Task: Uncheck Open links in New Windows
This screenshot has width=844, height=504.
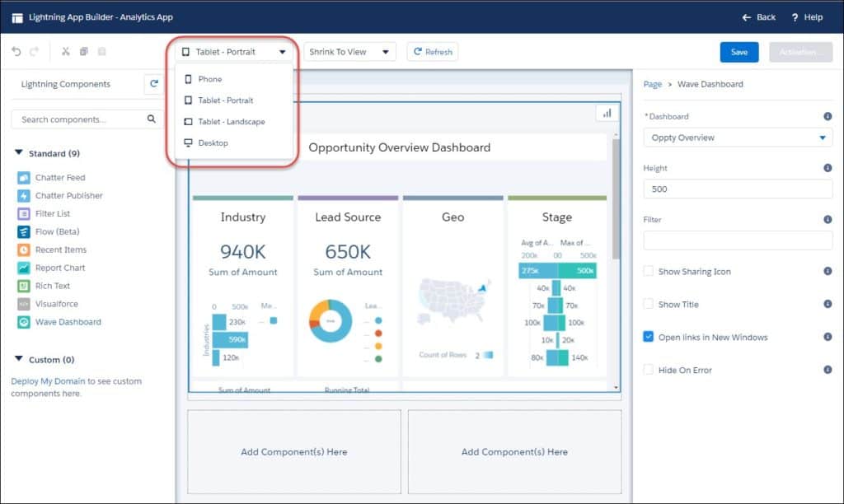Action: (648, 337)
